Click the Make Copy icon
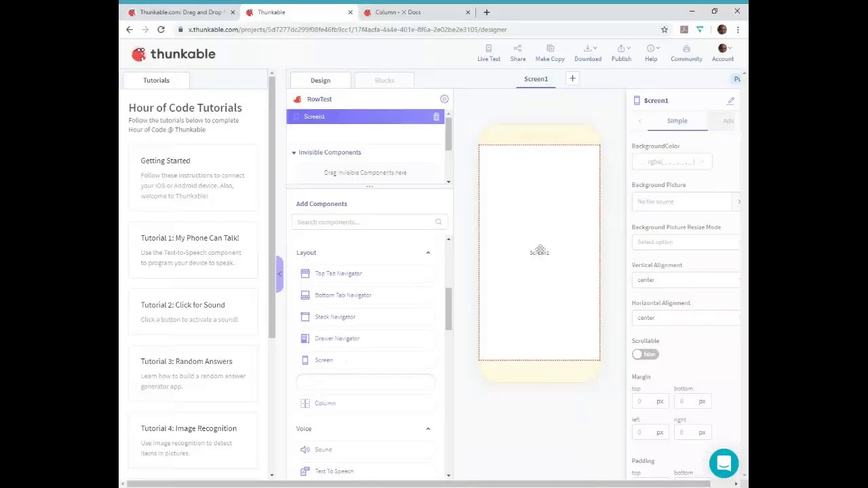Viewport: 868px width, 488px height. 550,48
